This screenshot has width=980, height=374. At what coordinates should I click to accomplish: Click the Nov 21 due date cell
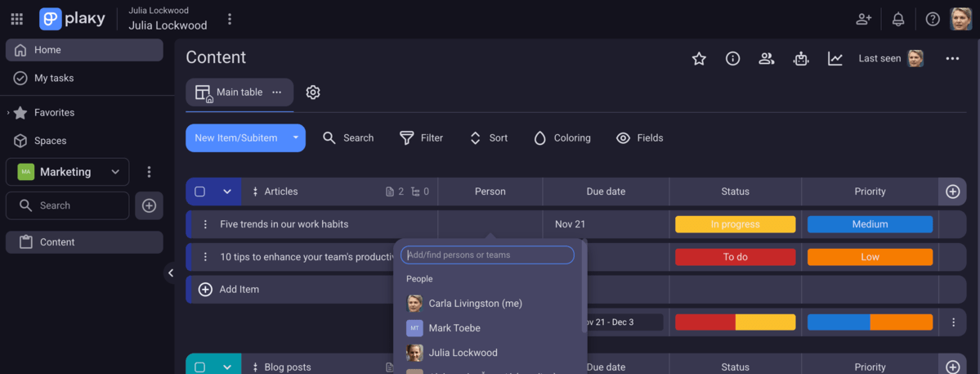click(606, 224)
